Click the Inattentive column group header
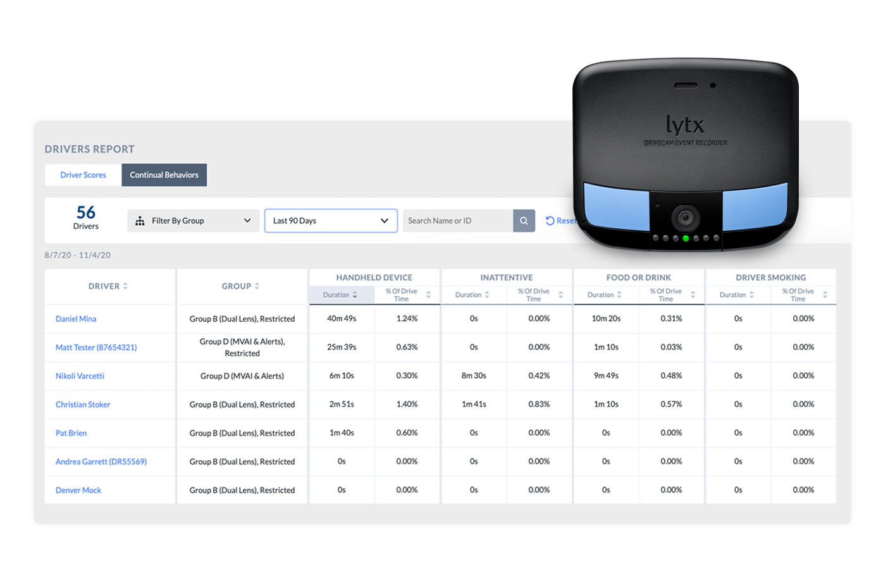The image size is (883, 588). (x=507, y=278)
